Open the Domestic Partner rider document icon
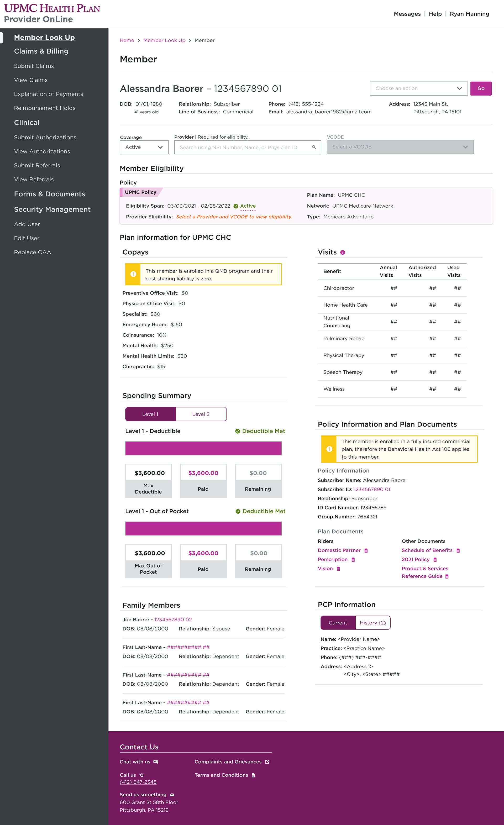 (366, 550)
